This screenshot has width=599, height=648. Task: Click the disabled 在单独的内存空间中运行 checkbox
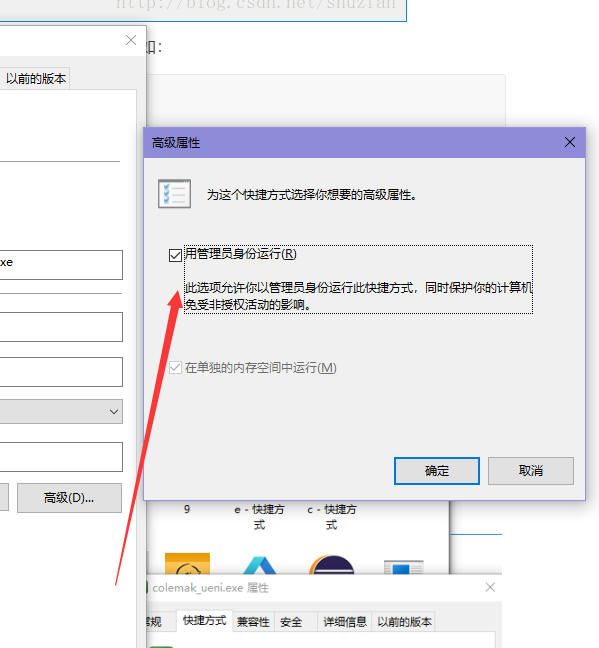pos(175,367)
